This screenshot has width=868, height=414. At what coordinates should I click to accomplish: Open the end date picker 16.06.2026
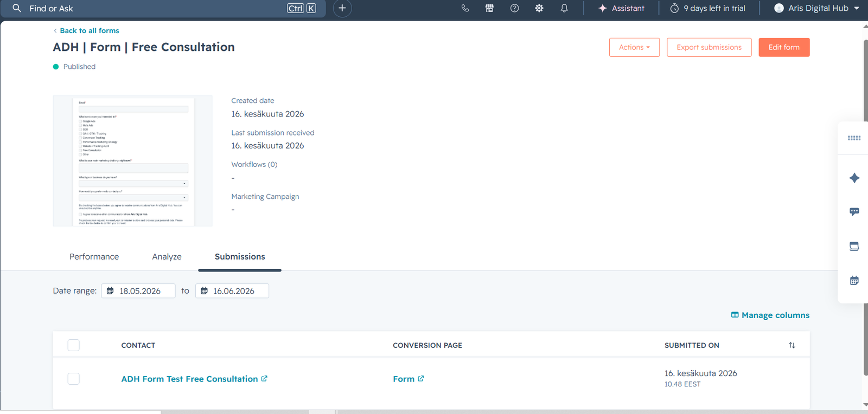point(232,291)
